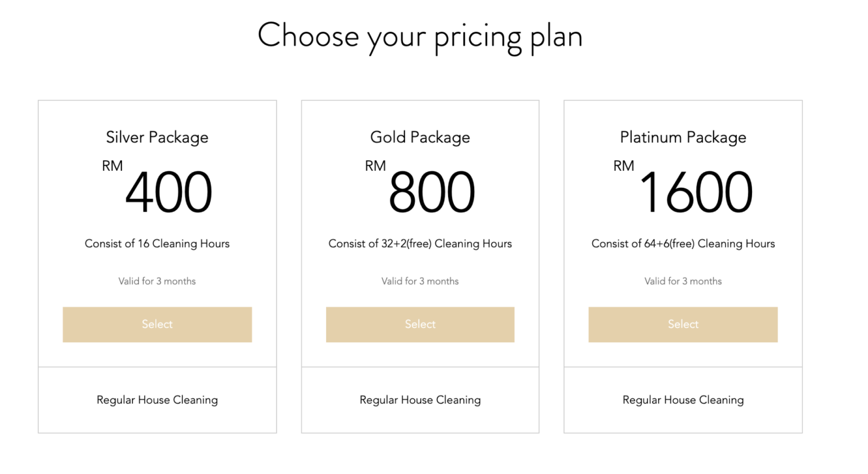Viewport: 868px width, 474px height.
Task: Click Regular House Cleaning under Gold Package
Action: [x=420, y=400]
